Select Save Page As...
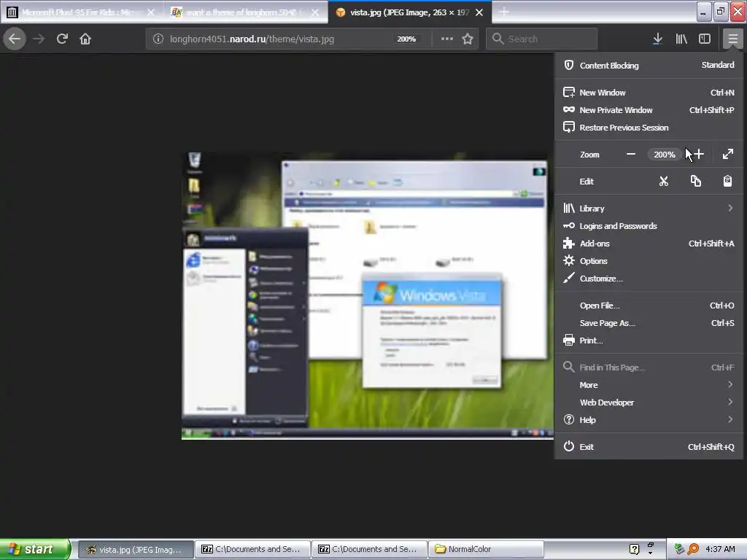 (x=649, y=323)
